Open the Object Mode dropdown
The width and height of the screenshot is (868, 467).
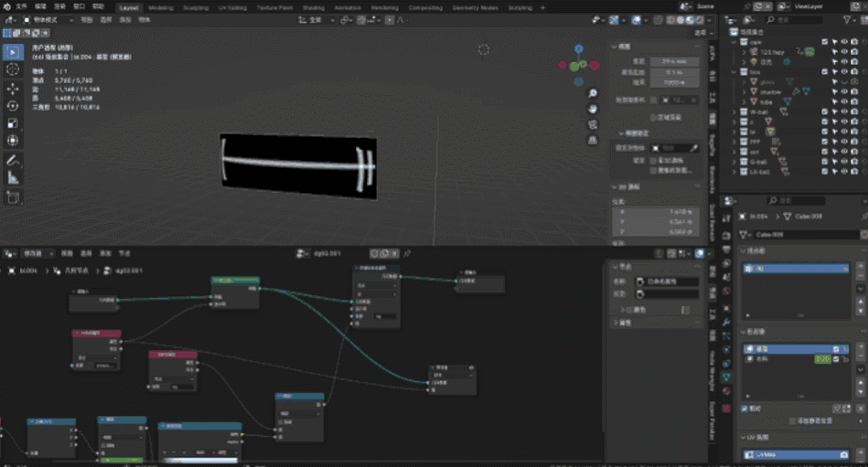pyautogui.click(x=48, y=20)
